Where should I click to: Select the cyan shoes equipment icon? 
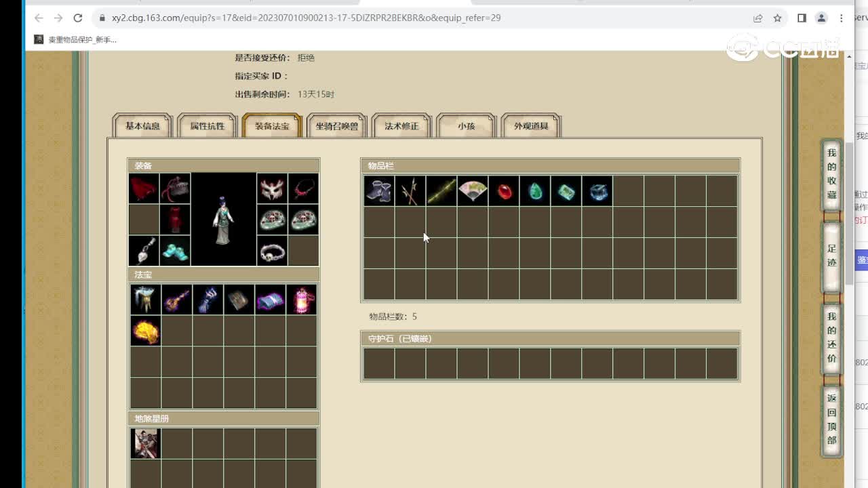175,251
